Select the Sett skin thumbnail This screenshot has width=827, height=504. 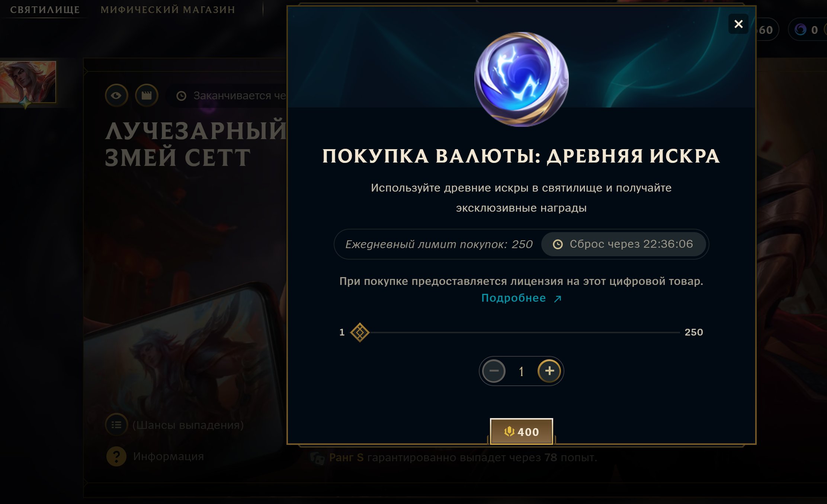[28, 82]
